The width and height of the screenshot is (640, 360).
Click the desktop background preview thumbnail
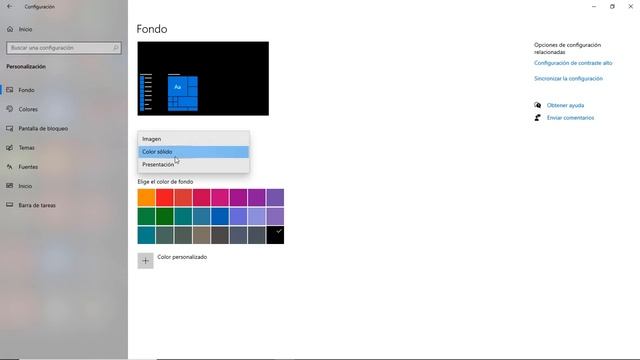pyautogui.click(x=203, y=78)
